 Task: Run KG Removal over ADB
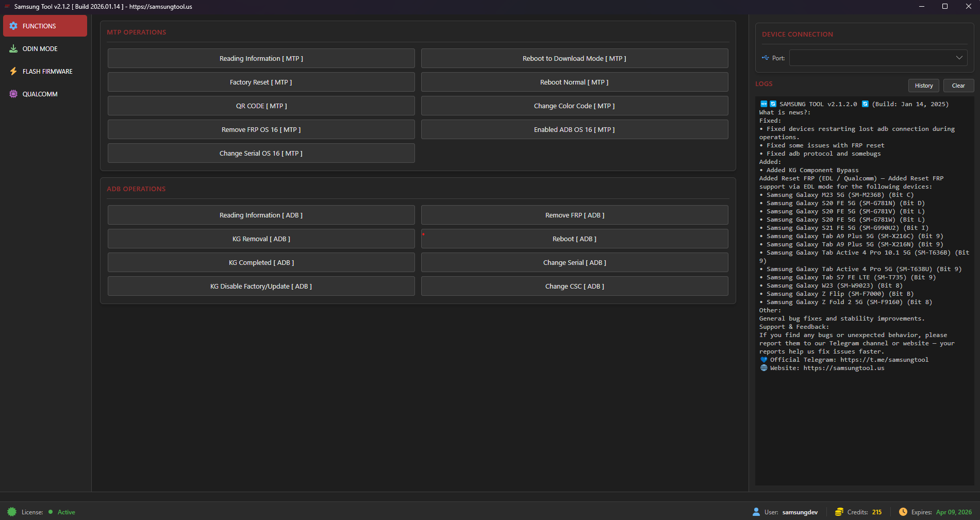click(261, 239)
